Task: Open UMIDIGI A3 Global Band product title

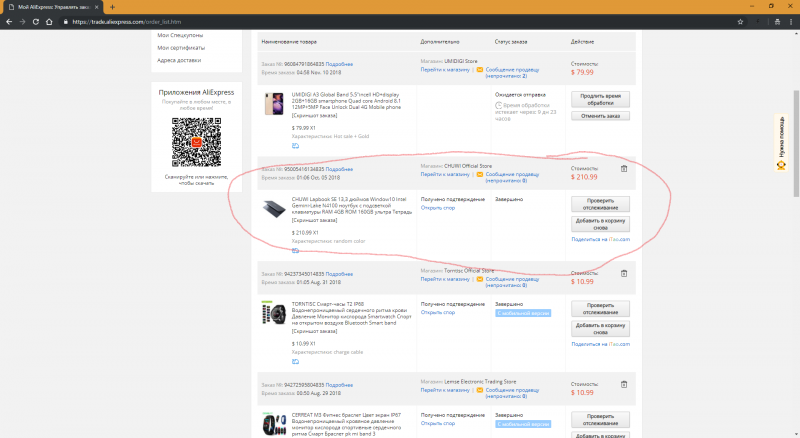Action: [346, 101]
